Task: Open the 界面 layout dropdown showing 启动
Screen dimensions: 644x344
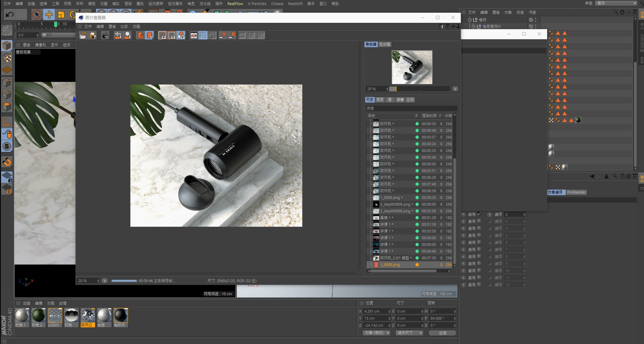Action: click(616, 3)
